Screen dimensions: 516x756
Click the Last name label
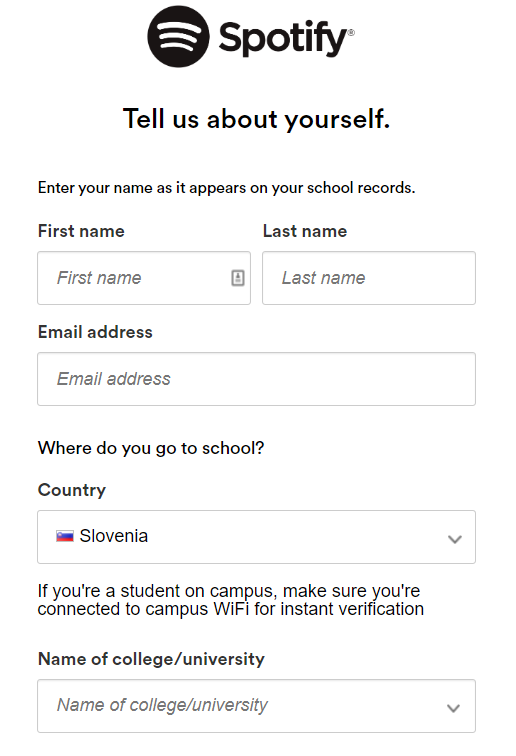pyautogui.click(x=305, y=231)
